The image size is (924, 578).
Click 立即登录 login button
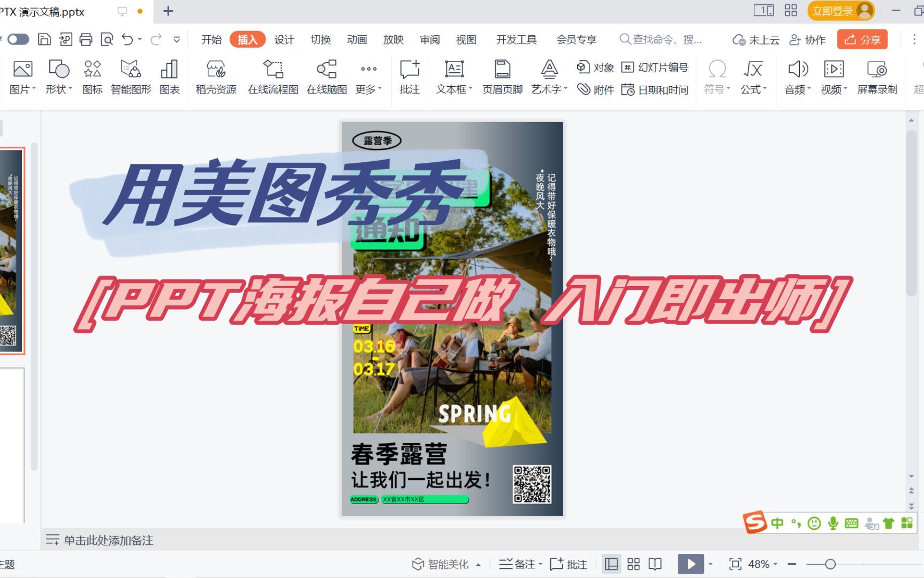[x=840, y=11]
